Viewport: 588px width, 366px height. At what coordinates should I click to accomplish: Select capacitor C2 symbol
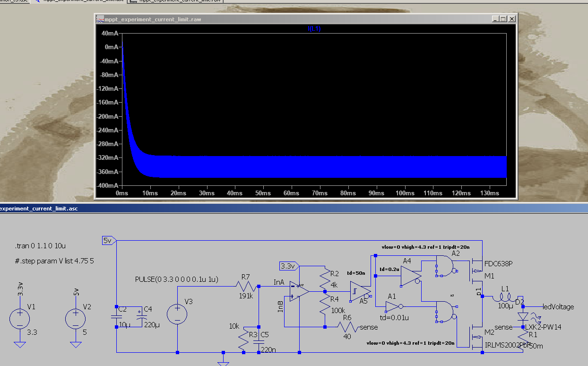click(116, 316)
